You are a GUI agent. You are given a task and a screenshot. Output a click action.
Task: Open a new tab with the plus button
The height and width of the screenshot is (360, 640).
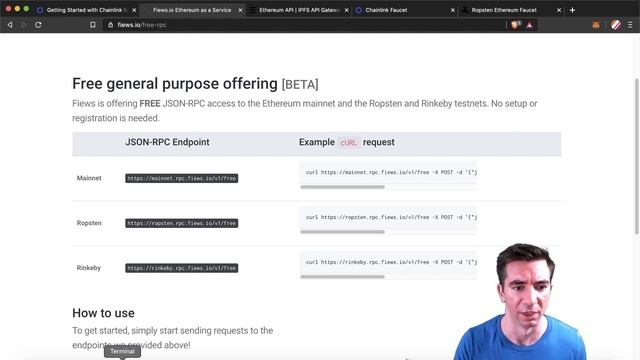572,10
